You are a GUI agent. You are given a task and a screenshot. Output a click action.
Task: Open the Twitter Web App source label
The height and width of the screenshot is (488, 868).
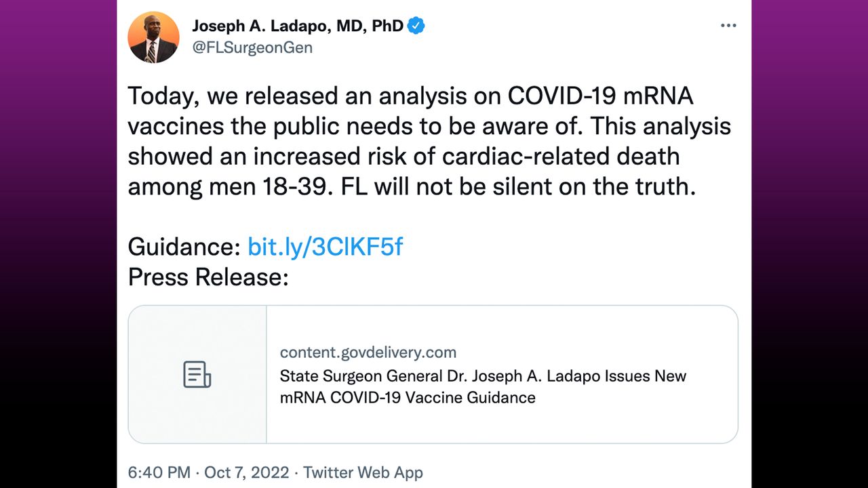(363, 472)
